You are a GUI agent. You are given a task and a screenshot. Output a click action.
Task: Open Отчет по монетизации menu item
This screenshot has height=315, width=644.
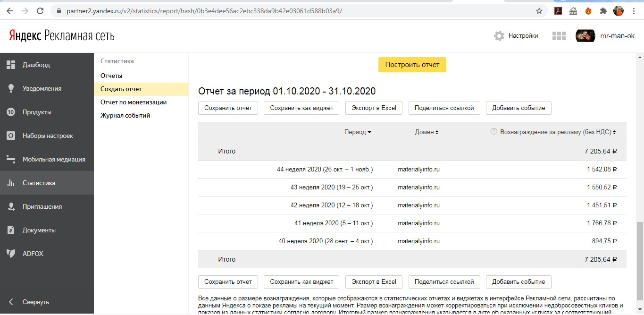tap(134, 102)
